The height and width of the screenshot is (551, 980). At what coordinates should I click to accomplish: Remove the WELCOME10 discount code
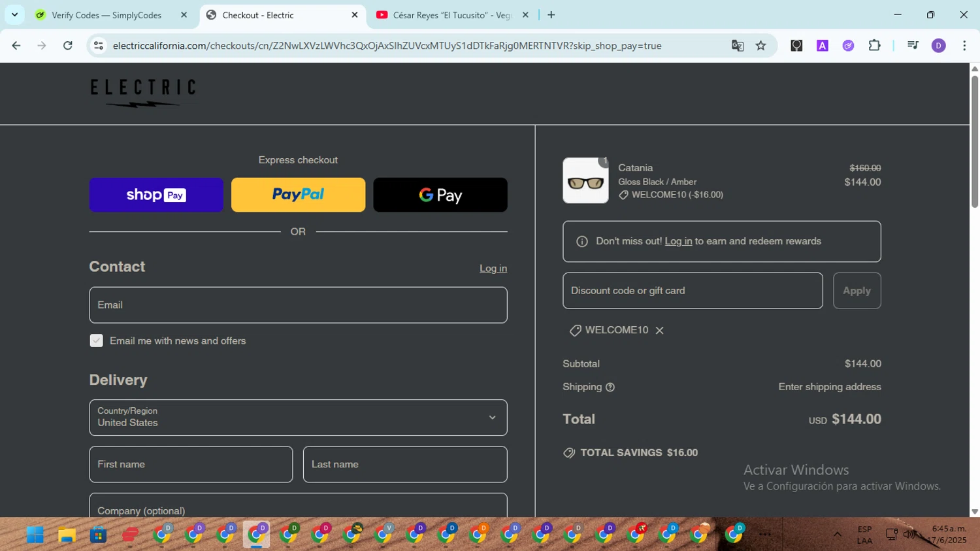pyautogui.click(x=660, y=331)
